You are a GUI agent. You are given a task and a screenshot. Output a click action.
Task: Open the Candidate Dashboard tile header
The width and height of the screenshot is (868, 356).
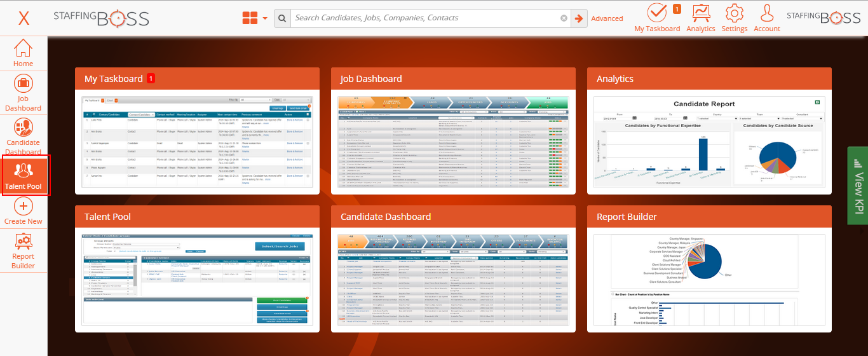click(x=453, y=217)
